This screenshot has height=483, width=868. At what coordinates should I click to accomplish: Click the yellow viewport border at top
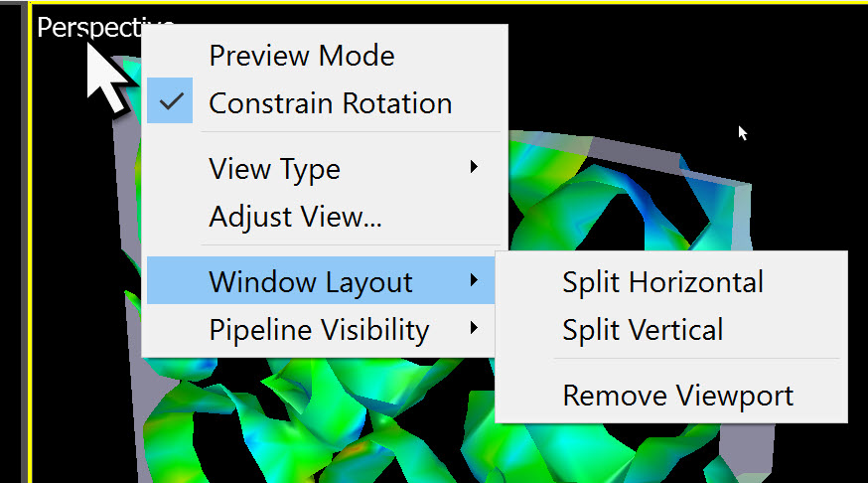(497, 5)
